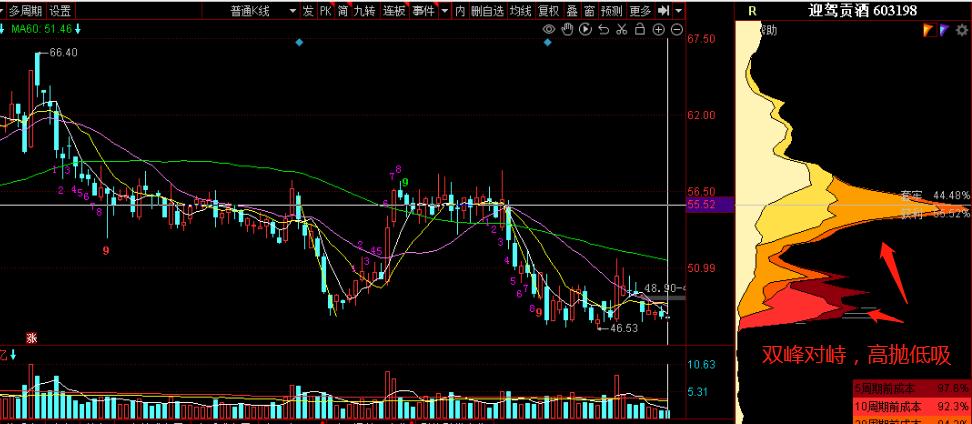The width and height of the screenshot is (972, 424).
Task: Click the undo arrow icon
Action: pyautogui.click(x=603, y=30)
